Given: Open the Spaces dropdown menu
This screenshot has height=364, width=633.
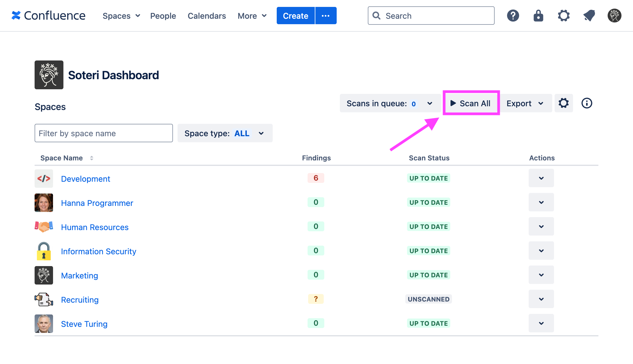Looking at the screenshot, I should (x=121, y=16).
